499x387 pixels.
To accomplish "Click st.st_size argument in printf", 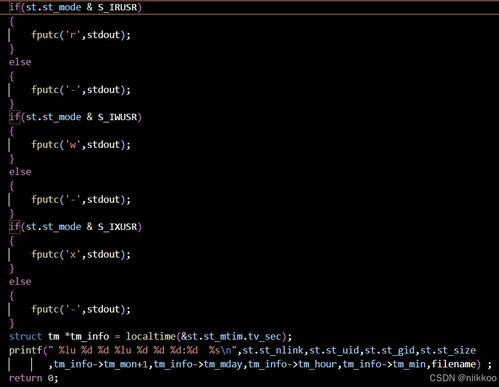I will (448, 350).
